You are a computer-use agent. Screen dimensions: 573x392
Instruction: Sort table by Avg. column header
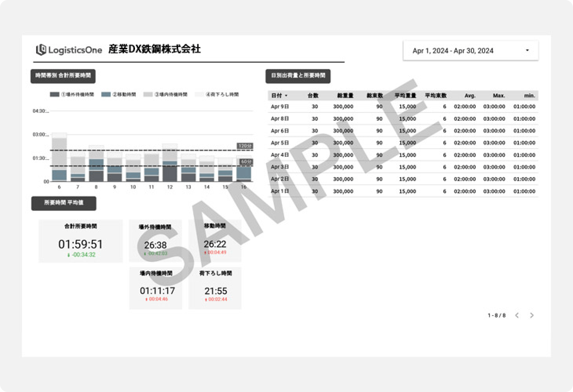click(x=470, y=96)
